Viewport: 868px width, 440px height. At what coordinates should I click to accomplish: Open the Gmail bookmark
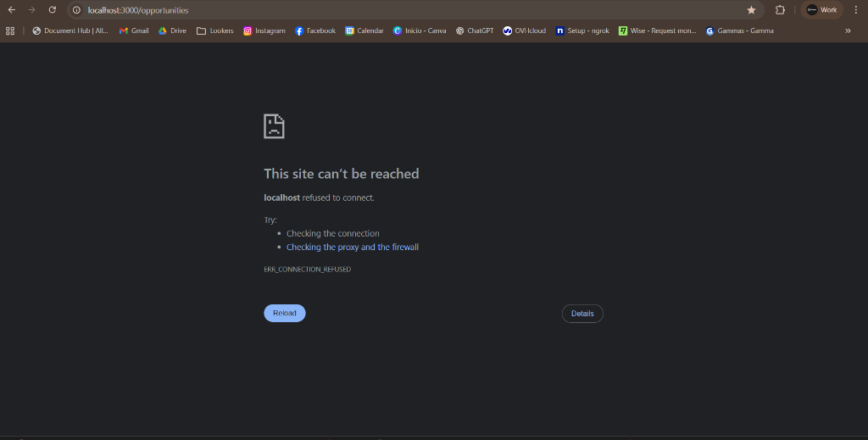tap(134, 31)
